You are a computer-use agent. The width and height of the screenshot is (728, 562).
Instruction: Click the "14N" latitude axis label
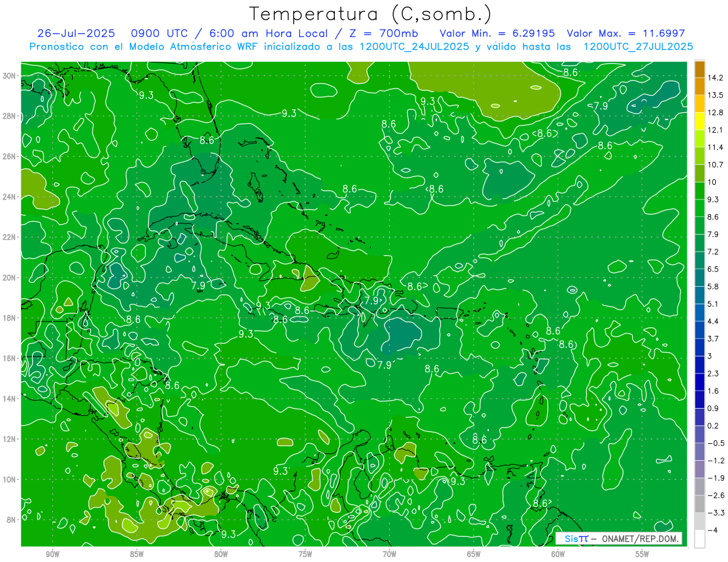click(10, 399)
